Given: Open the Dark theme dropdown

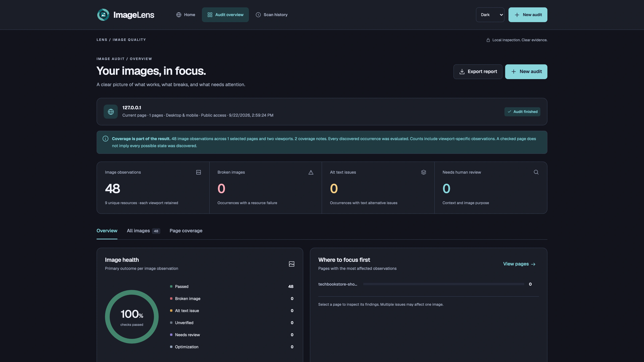Looking at the screenshot, I should (490, 15).
